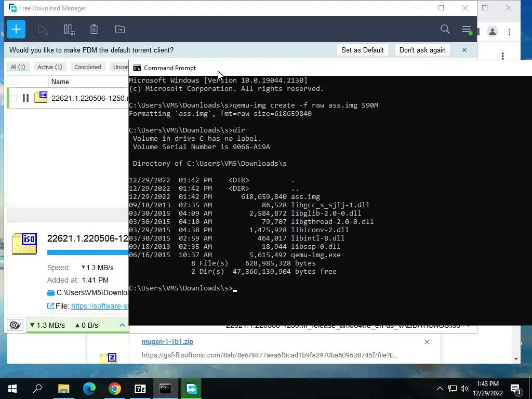Select the Active (1) filter tab
The width and height of the screenshot is (532, 399).
click(x=50, y=67)
